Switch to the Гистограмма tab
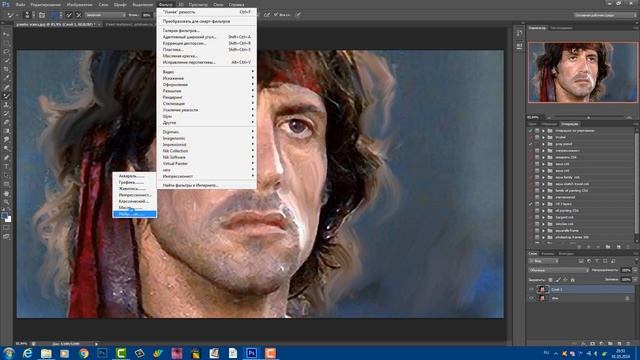Image resolution: width=640 pixels, height=360 pixels. point(561,28)
